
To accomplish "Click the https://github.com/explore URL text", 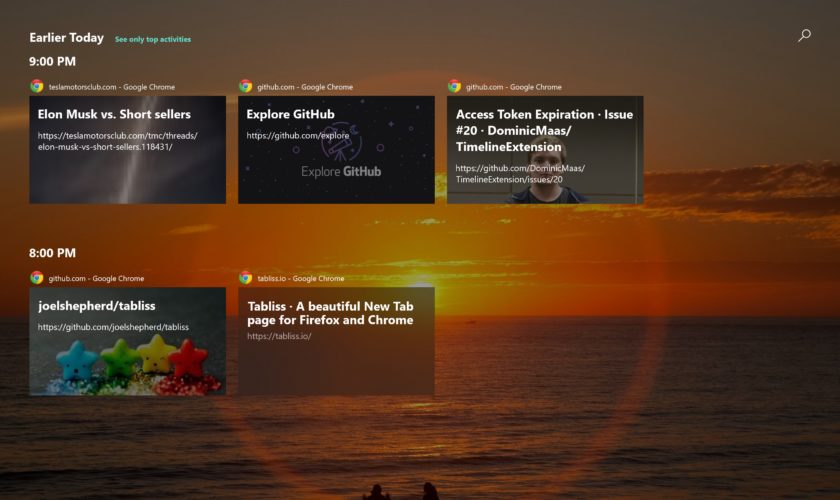I will tap(298, 136).
